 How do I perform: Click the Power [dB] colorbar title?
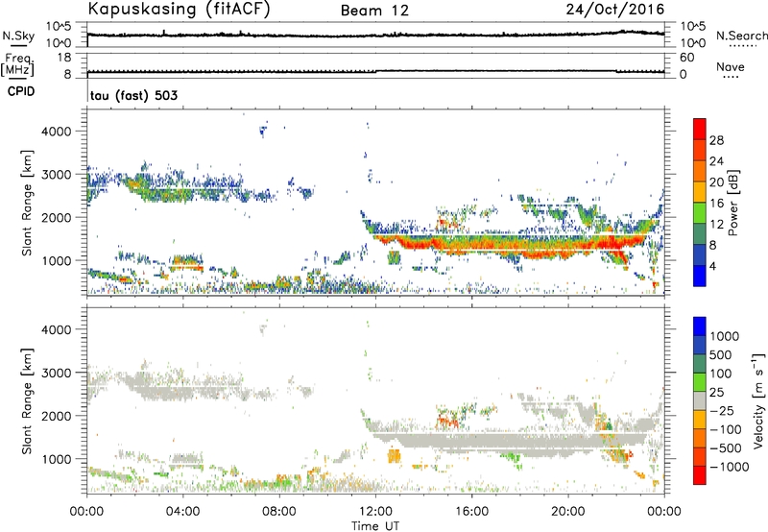pos(732,203)
